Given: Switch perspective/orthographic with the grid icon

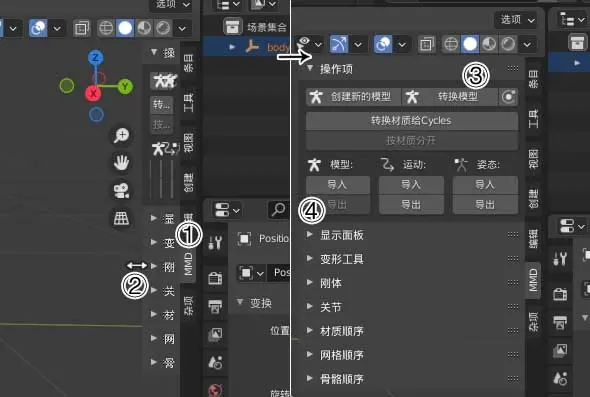Looking at the screenshot, I should [122, 218].
